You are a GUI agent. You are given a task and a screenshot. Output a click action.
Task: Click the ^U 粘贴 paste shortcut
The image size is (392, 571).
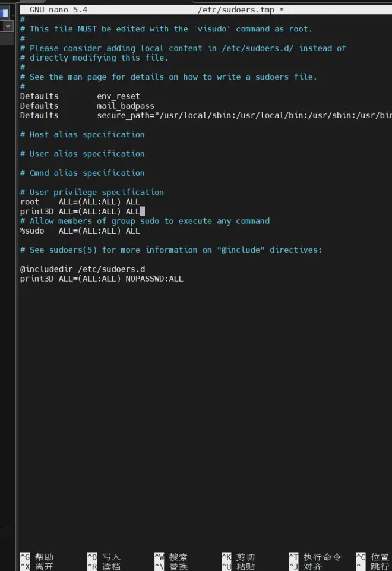238,566
